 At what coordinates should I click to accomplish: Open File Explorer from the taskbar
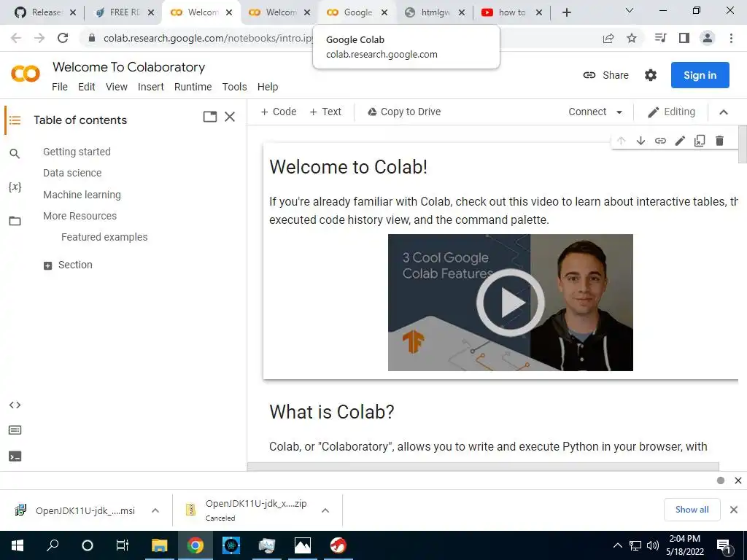point(159,545)
